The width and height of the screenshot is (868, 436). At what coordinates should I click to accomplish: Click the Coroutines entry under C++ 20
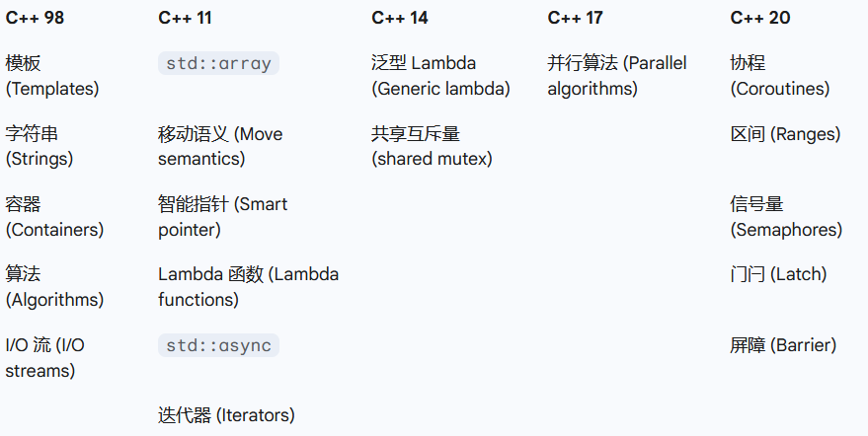tap(779, 77)
